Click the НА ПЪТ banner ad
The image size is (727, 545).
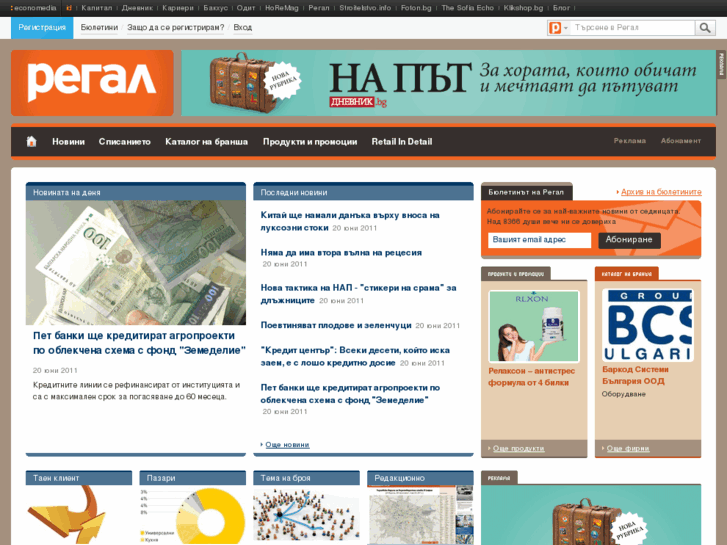(448, 83)
